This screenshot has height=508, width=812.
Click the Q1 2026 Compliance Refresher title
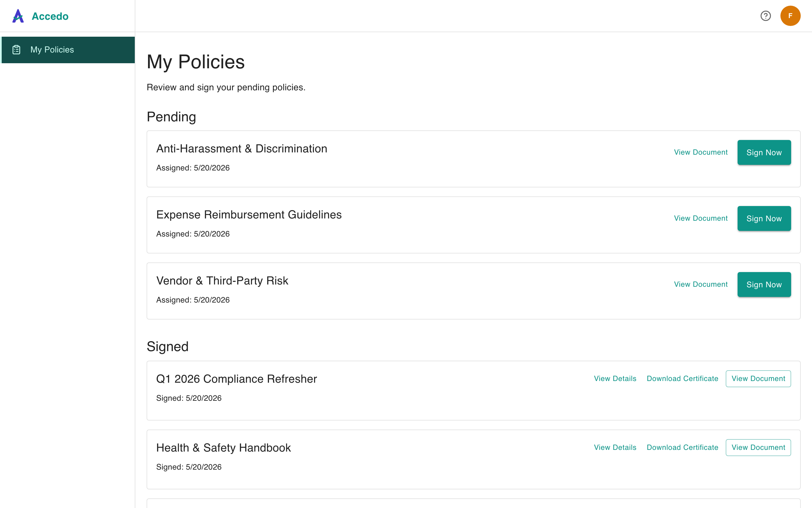(x=237, y=379)
